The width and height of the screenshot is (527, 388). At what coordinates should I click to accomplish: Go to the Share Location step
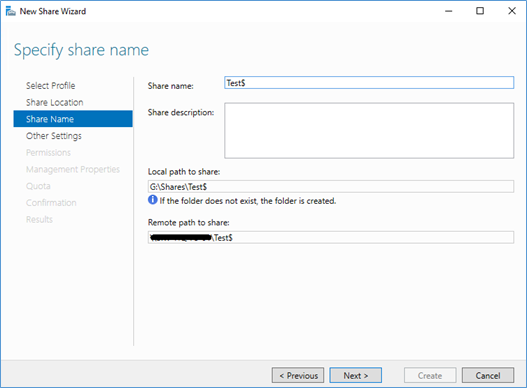[55, 103]
